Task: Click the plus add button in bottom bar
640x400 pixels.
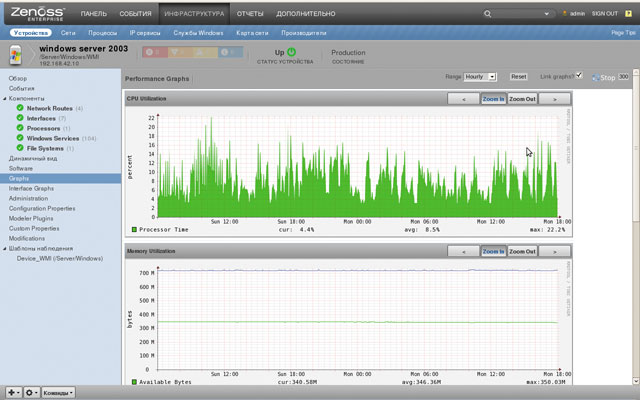Action: (13, 393)
